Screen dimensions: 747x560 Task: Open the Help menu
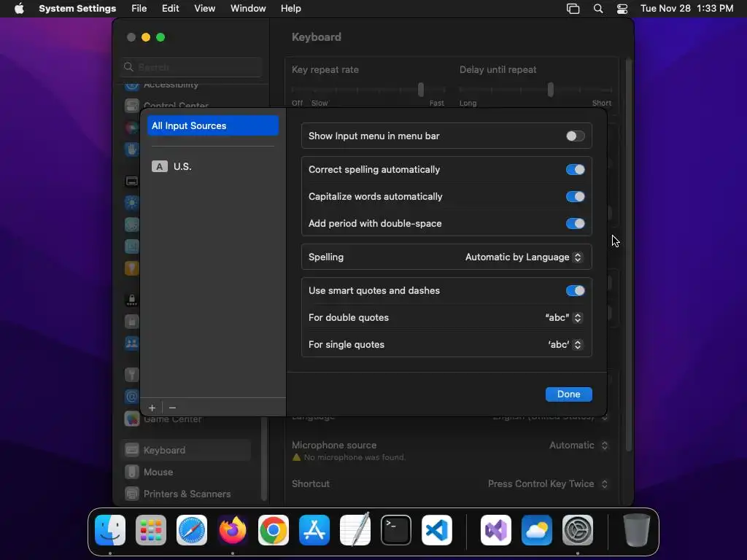[x=290, y=9]
